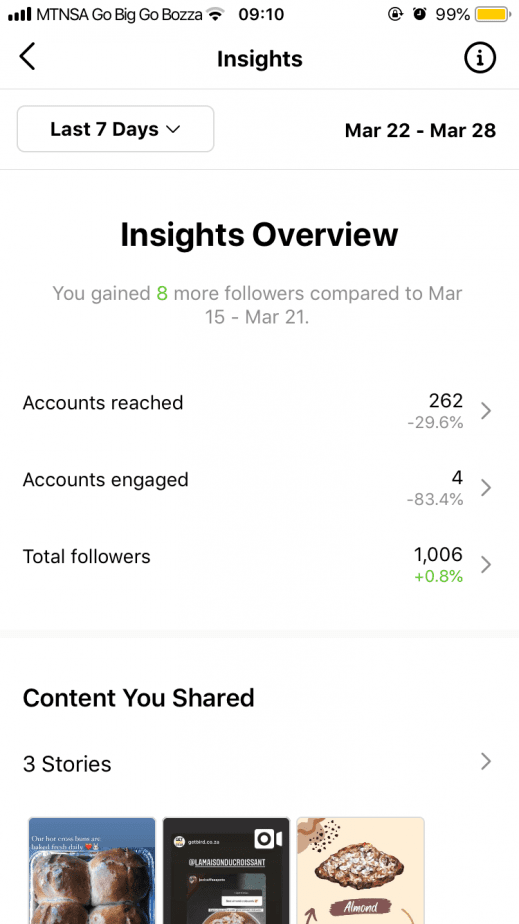Tap the battery icon in status bar
519x924 pixels.
point(493,14)
